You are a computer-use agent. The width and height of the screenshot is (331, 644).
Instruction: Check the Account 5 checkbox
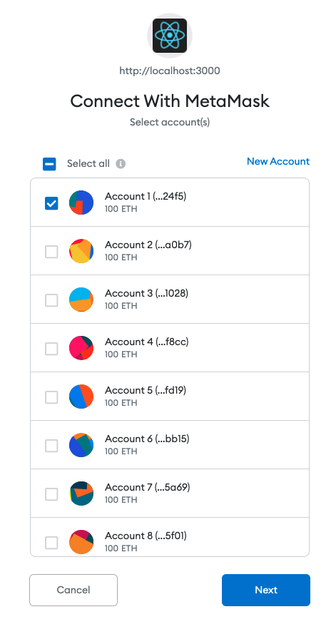51,397
